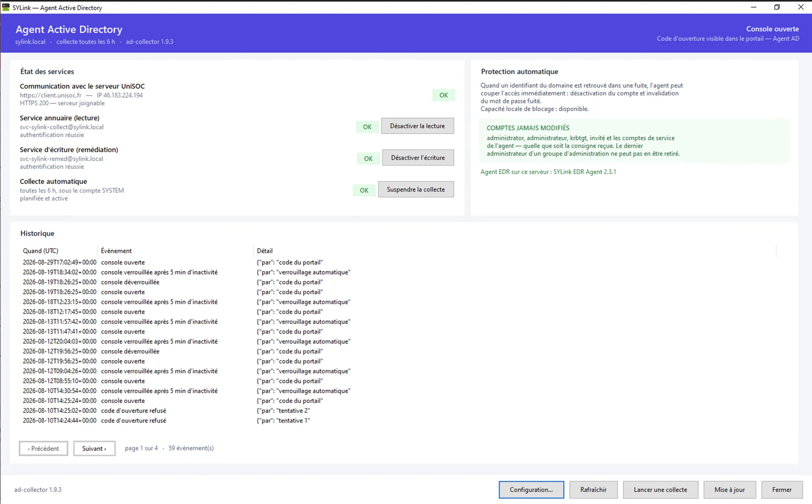Select the row timestamped 2026-08-10T14:30:54
Screen dimensions: 812x504
(398, 391)
